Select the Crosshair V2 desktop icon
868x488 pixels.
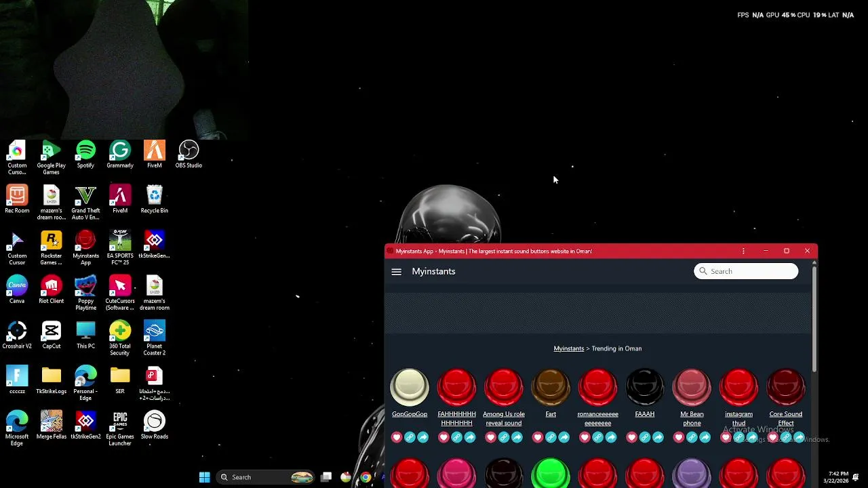tap(17, 335)
